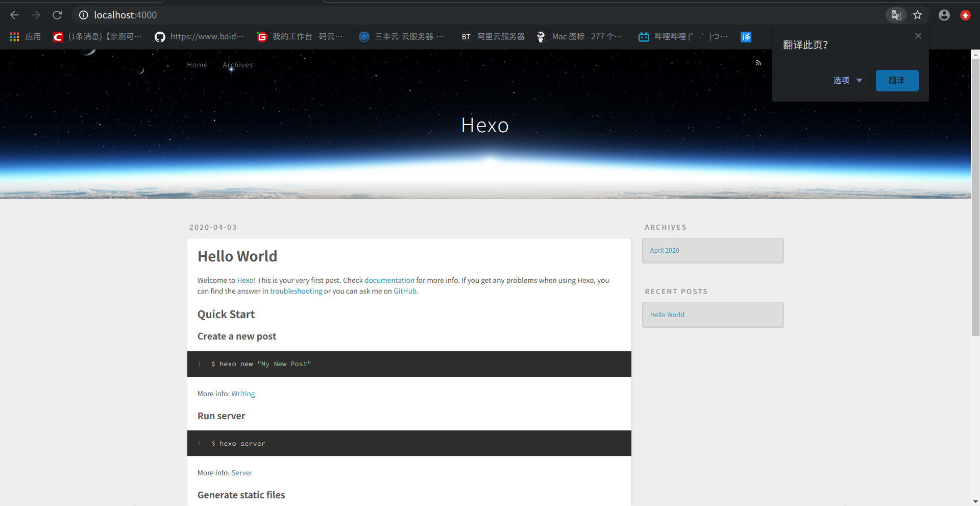The image size is (980, 506).
Task: Click the RSS feed icon in header
Action: point(758,63)
